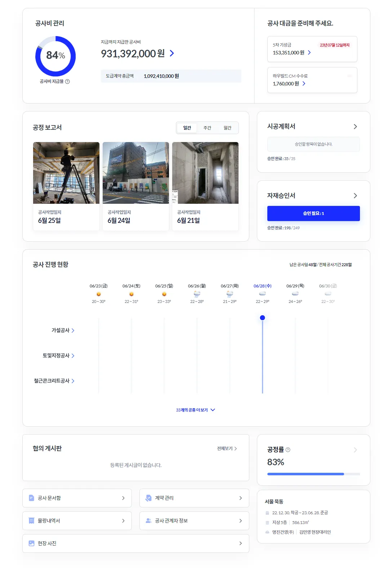Click 승인 필요:1 blue button
The image size is (392, 568).
click(x=313, y=213)
